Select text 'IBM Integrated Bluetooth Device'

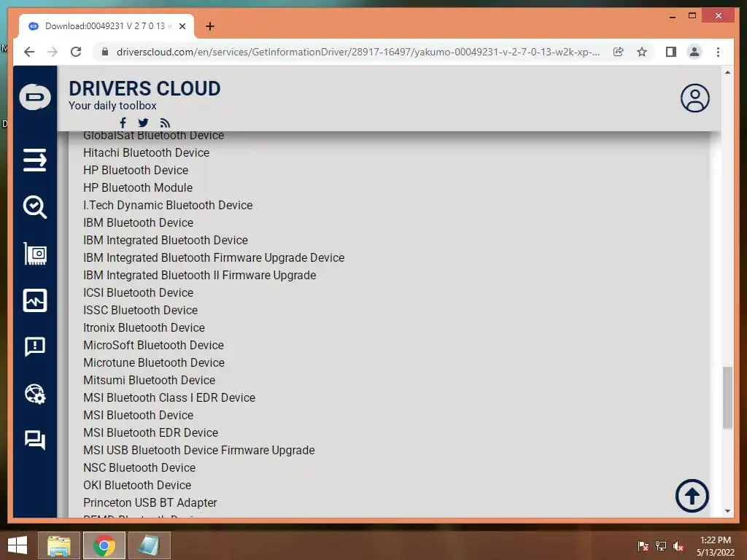click(x=166, y=240)
